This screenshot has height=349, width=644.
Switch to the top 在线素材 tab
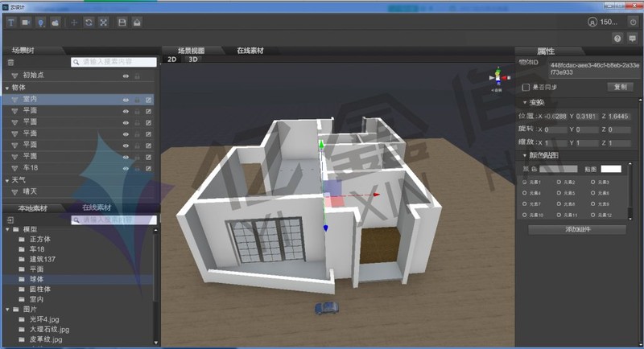tap(250, 51)
